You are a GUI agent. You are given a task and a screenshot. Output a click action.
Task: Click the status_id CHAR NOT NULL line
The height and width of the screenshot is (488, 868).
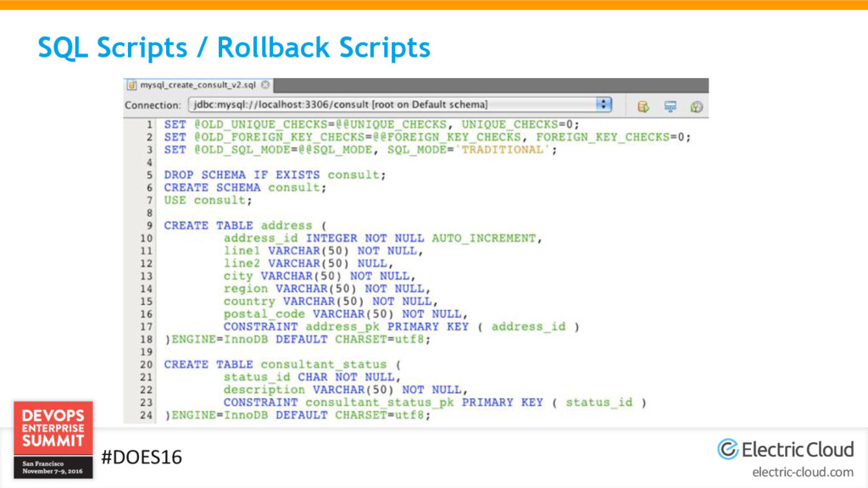click(312, 377)
